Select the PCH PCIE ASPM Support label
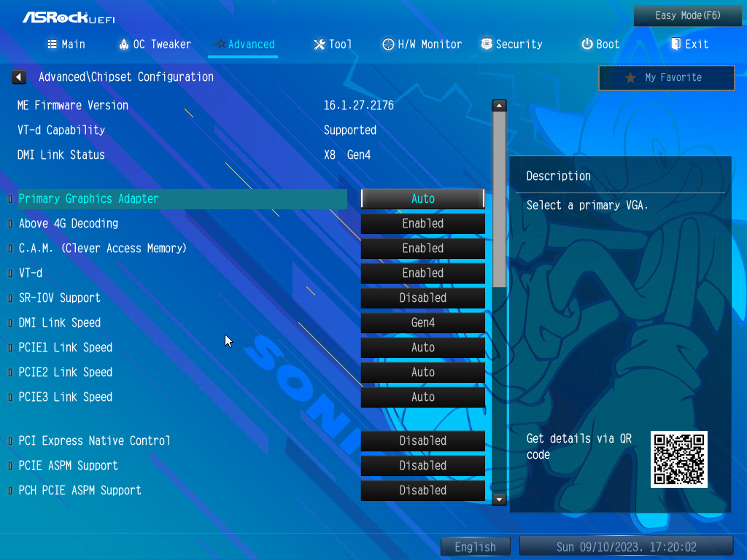747x560 pixels. (80, 490)
